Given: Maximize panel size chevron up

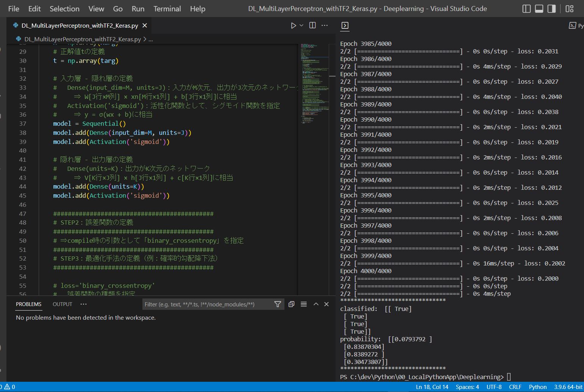Looking at the screenshot, I should pyautogui.click(x=316, y=304).
